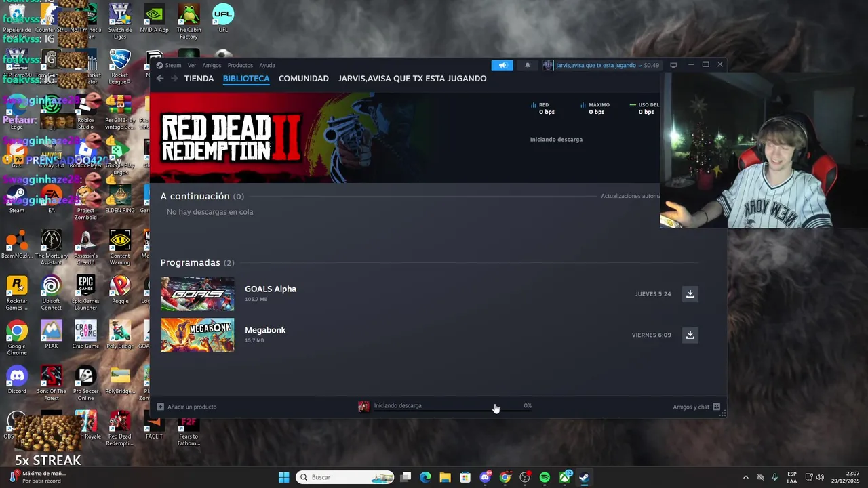Open the account avatar in the Steam header
868x488 pixels.
[548, 65]
